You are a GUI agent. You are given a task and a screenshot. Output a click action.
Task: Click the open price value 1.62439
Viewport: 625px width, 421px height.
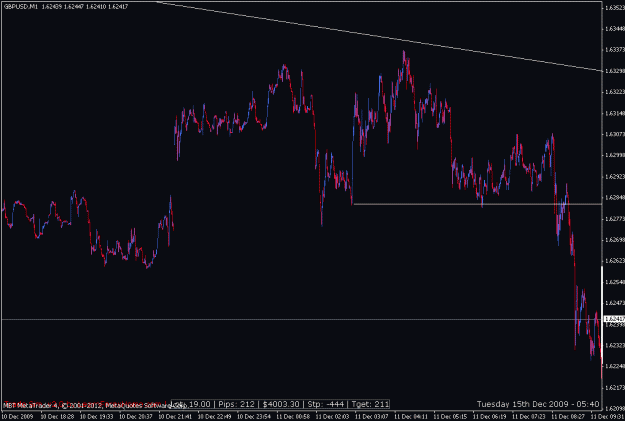(51, 7)
